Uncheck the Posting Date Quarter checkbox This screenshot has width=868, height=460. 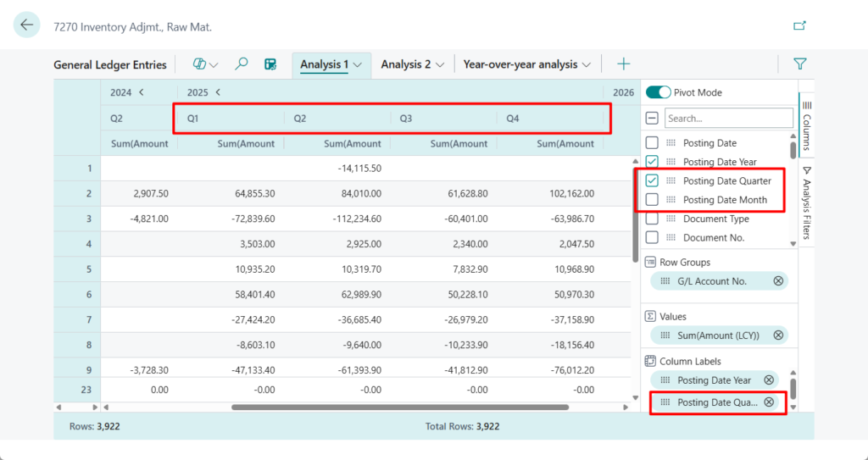(x=652, y=180)
